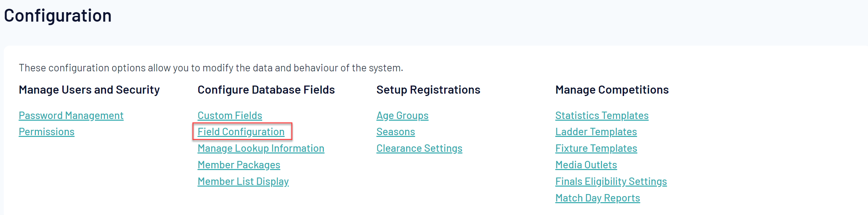The height and width of the screenshot is (215, 868).
Task: Open Finals Eligibility Settings
Action: 611,182
